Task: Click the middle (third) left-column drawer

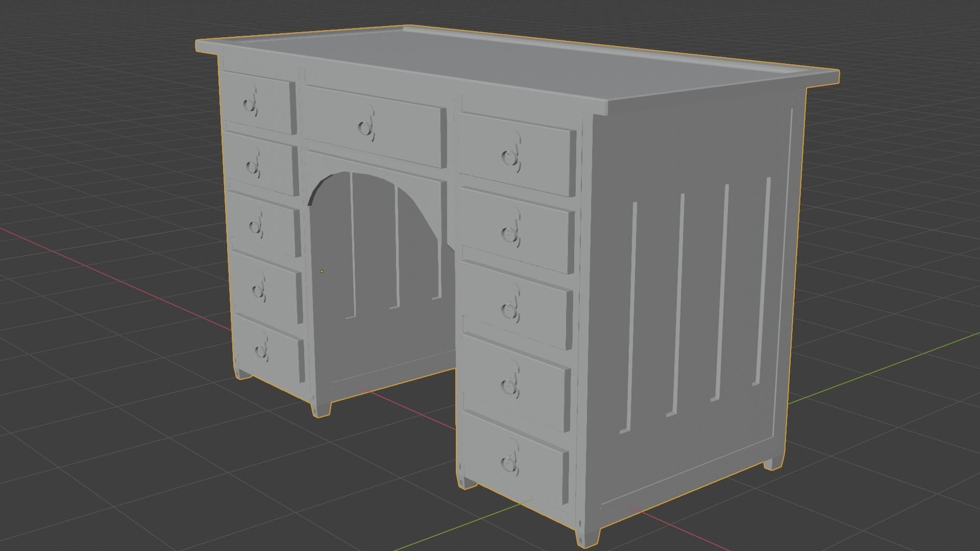Action: pyautogui.click(x=265, y=223)
